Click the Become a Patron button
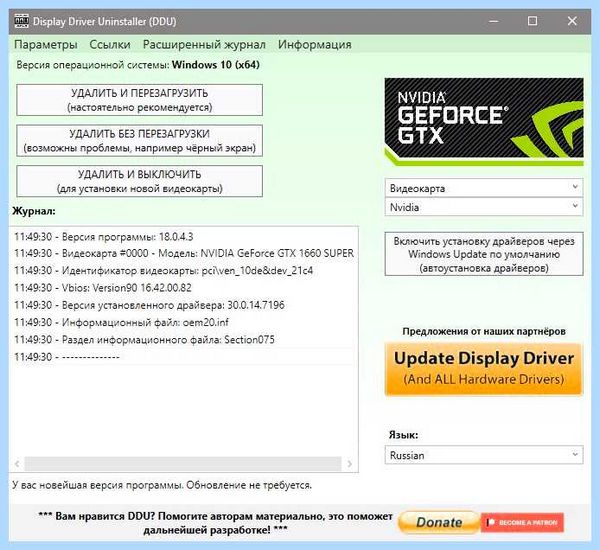The image size is (600, 550). point(522,522)
